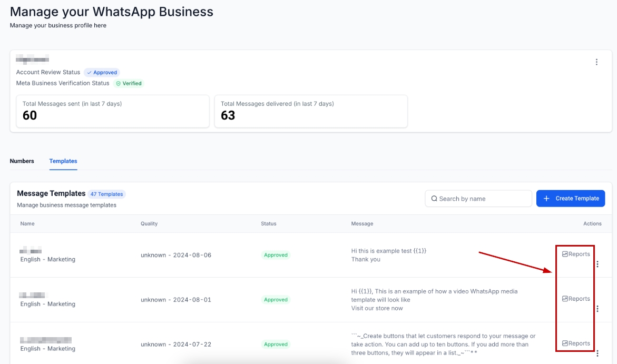Screen dimensions: 617x364
Task: Open the account card three-dot menu
Action: pos(596,62)
